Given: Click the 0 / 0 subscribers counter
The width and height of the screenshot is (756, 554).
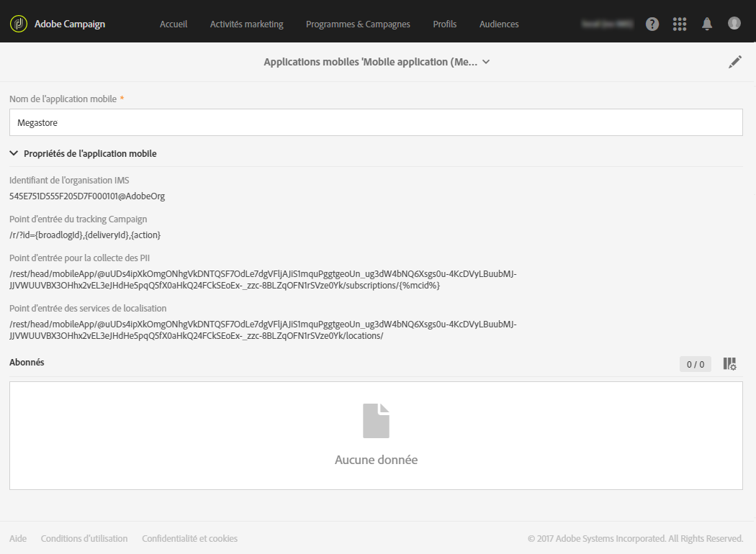Looking at the screenshot, I should pos(696,364).
